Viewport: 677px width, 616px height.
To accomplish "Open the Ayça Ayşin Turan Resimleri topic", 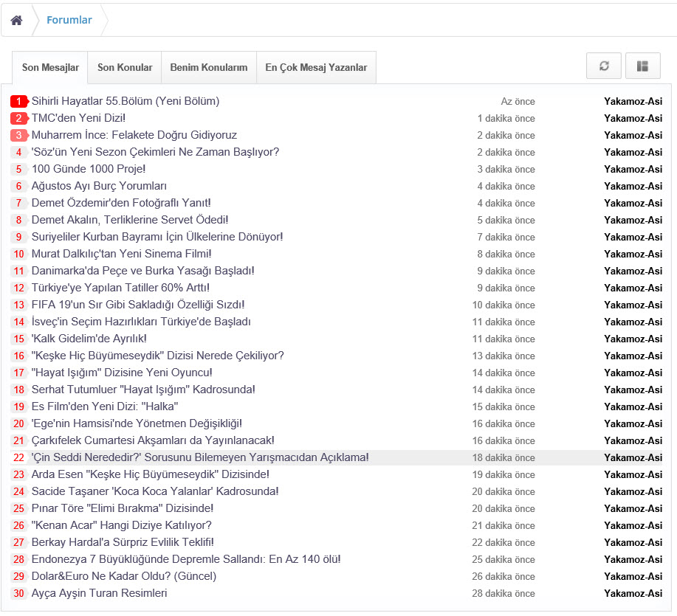I will tap(99, 593).
